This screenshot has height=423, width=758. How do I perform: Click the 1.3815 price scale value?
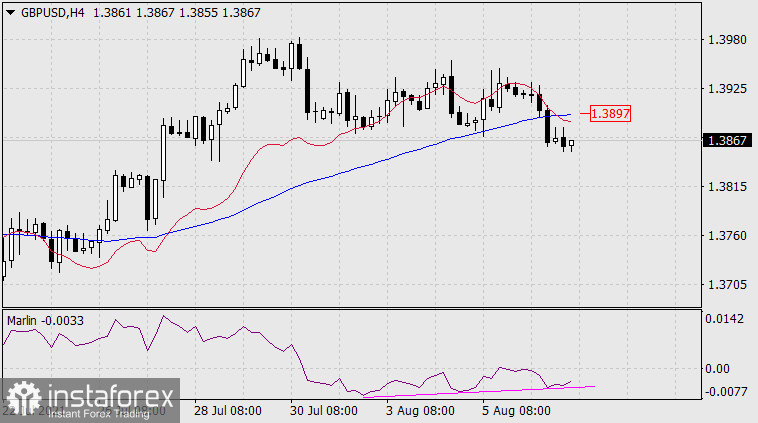tap(726, 187)
